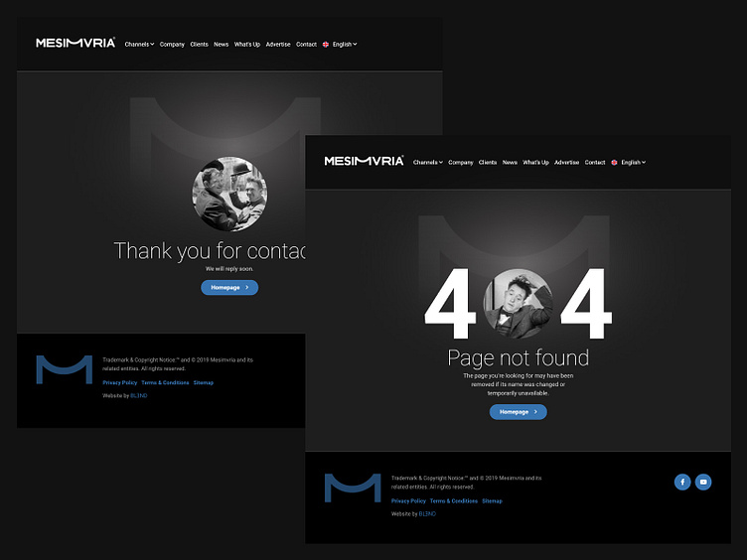
Task: Open English language selector on 404 page
Action: (633, 163)
